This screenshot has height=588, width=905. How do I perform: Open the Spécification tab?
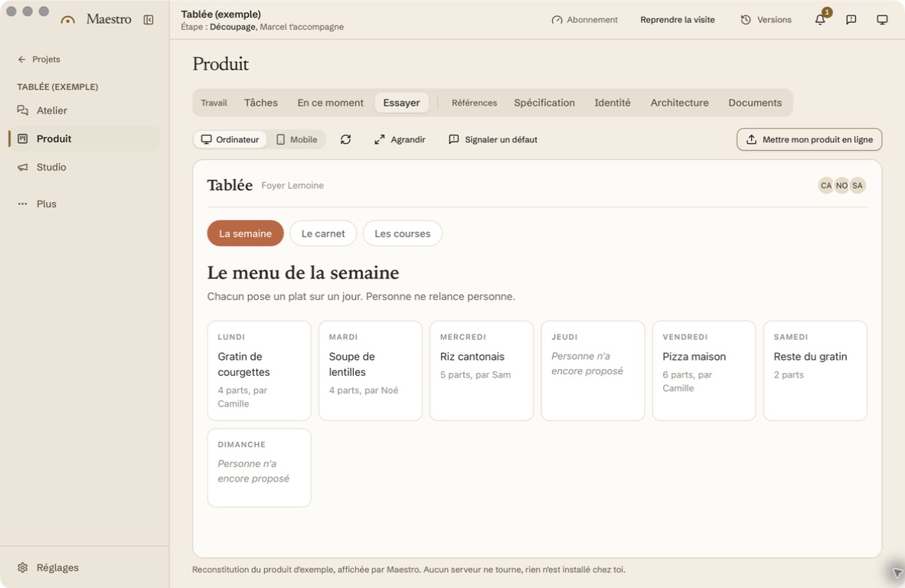[x=544, y=103]
